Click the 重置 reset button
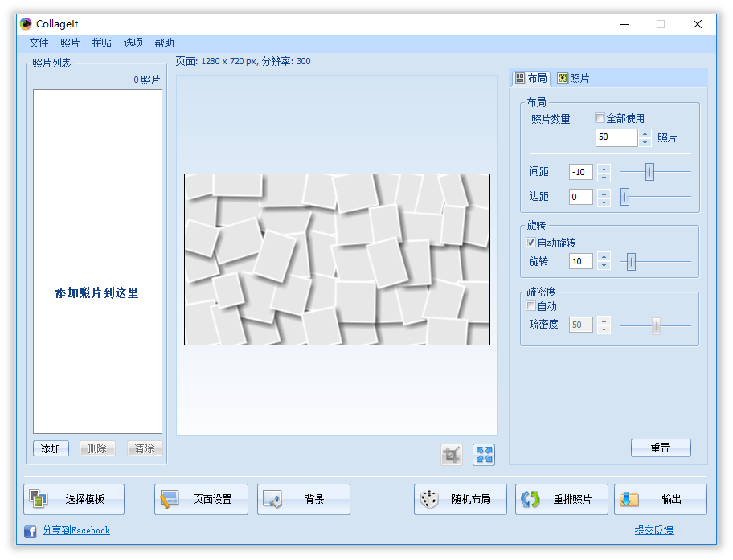Viewport: 733px width, 560px height. pyautogui.click(x=660, y=448)
